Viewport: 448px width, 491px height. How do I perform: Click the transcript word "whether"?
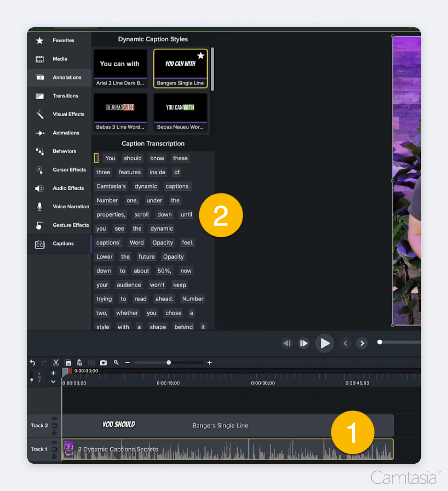pyautogui.click(x=127, y=313)
